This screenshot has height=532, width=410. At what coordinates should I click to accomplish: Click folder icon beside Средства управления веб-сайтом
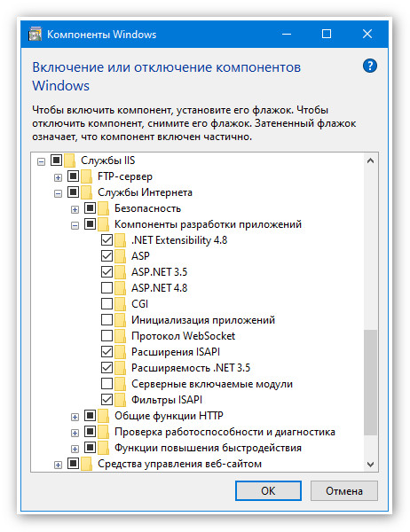pyautogui.click(x=87, y=464)
